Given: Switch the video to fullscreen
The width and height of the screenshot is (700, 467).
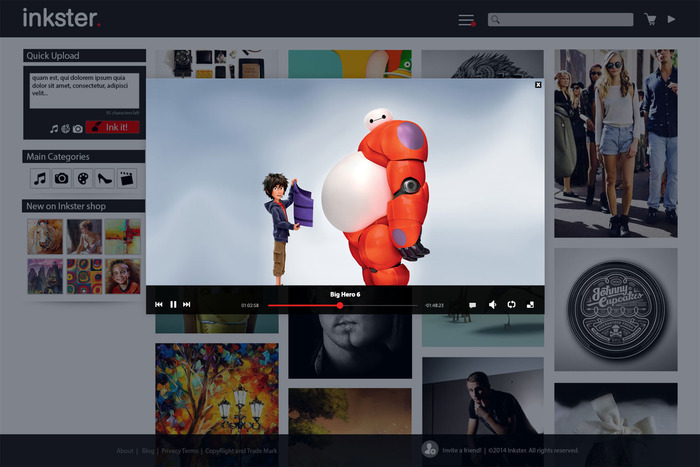Looking at the screenshot, I should pyautogui.click(x=530, y=304).
